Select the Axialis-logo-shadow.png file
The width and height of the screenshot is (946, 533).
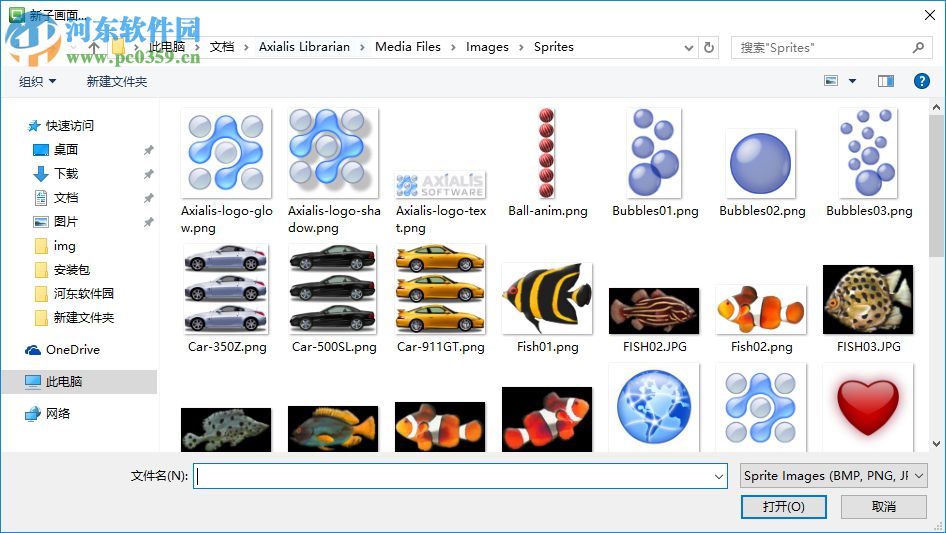tap(333, 153)
